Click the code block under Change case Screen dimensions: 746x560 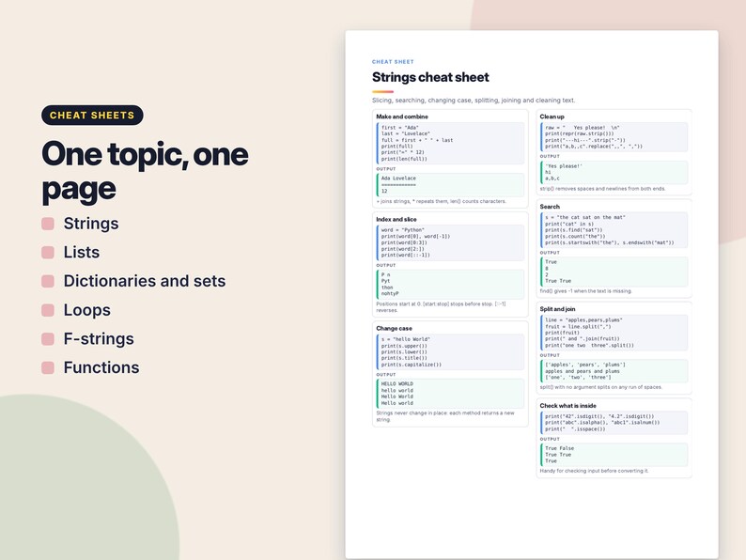[x=450, y=352]
